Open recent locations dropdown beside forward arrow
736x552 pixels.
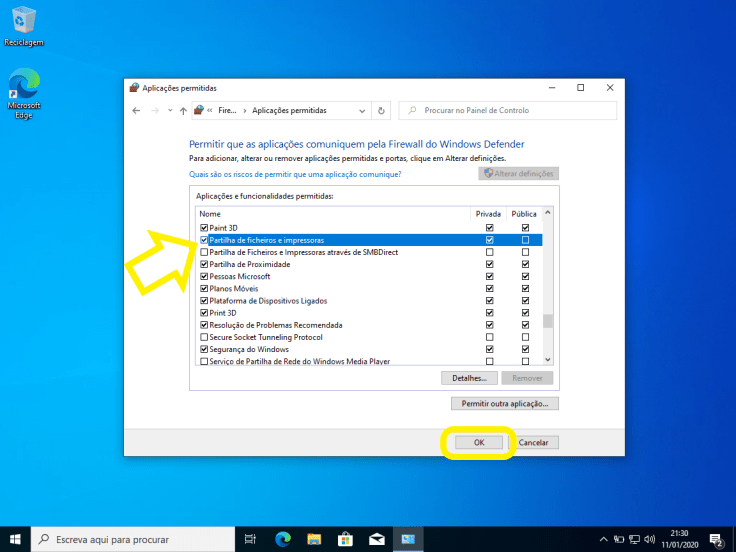click(169, 110)
